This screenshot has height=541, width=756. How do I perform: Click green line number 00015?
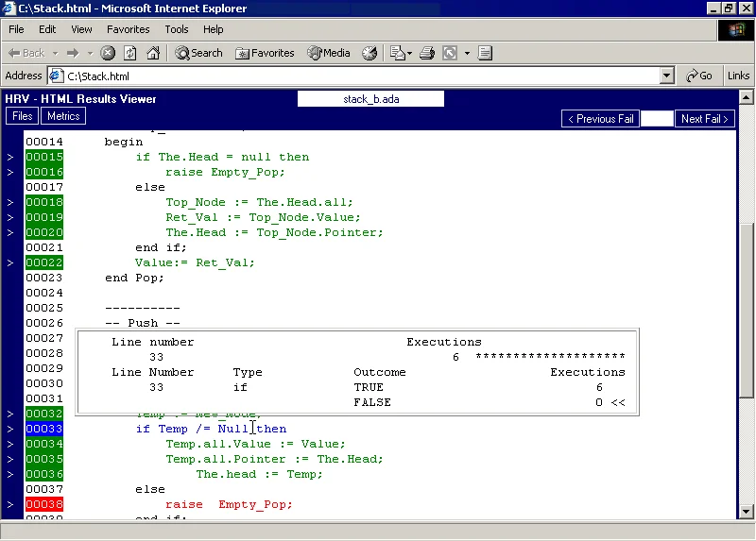pos(44,157)
